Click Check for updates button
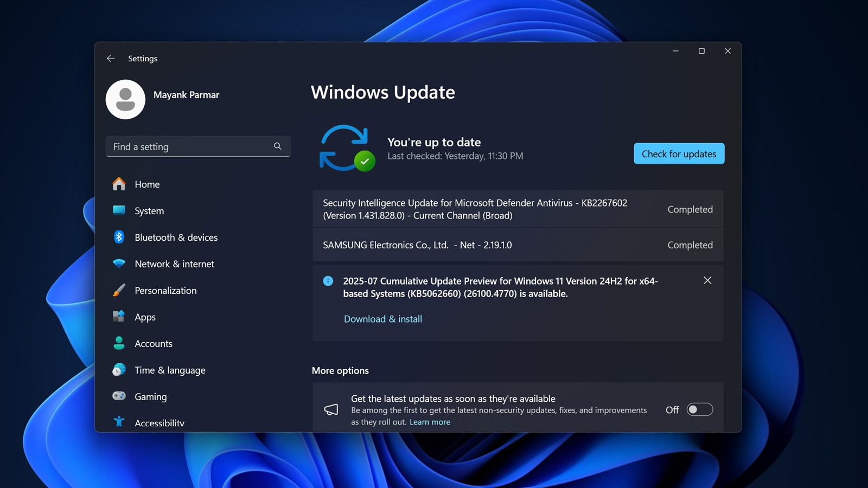Image resolution: width=868 pixels, height=488 pixels. [x=679, y=153]
